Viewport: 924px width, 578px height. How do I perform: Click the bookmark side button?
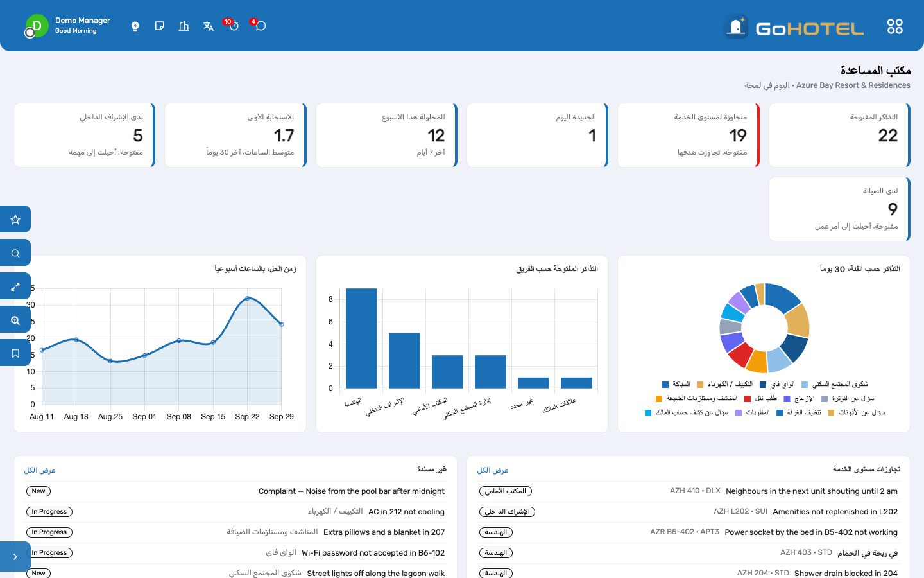tap(15, 353)
